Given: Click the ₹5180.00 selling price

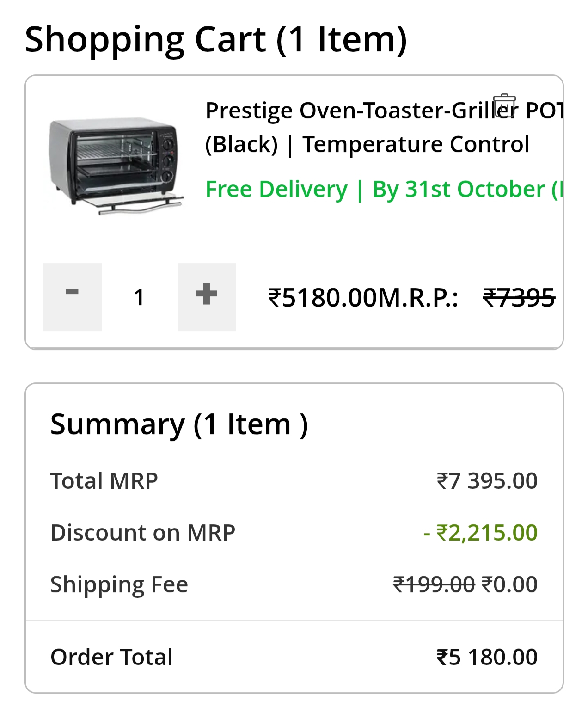Looking at the screenshot, I should (322, 297).
